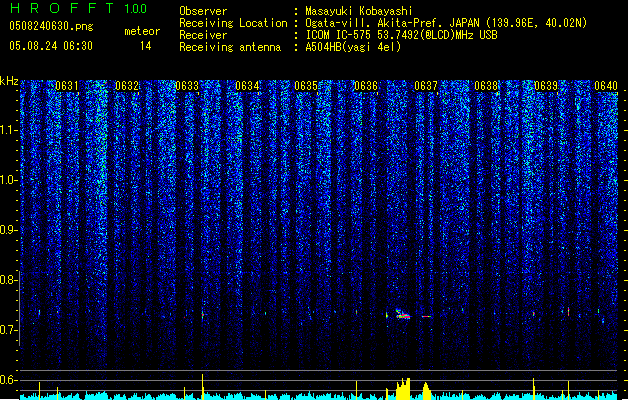Click the date stamp 05.08.24 06:30
This screenshot has width=629, height=400.
click(51, 46)
